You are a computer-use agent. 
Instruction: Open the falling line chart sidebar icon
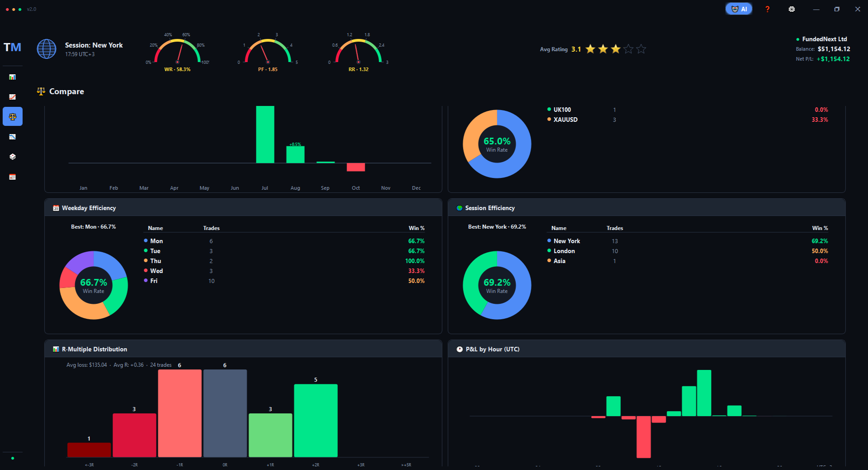coord(12,137)
